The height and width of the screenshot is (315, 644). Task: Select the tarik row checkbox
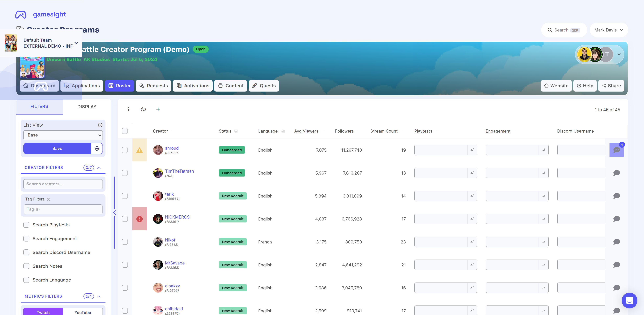125,196
